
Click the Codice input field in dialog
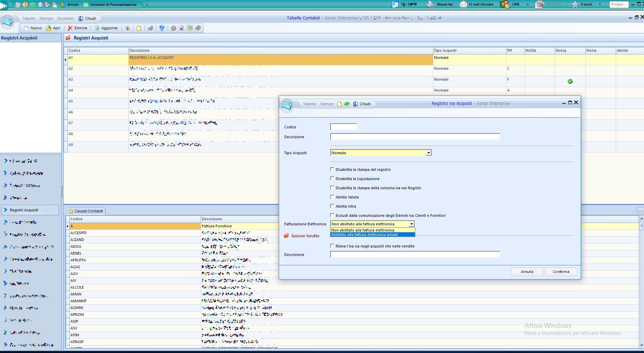(x=343, y=127)
